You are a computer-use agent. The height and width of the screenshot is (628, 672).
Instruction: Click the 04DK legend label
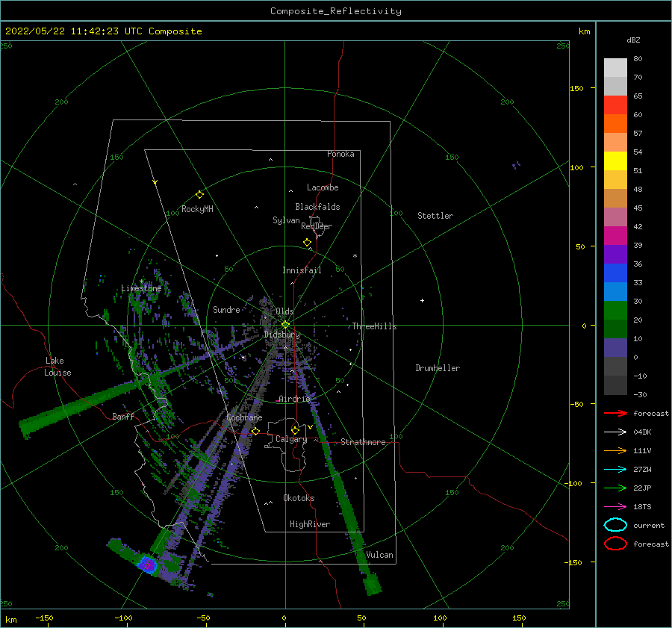[642, 432]
